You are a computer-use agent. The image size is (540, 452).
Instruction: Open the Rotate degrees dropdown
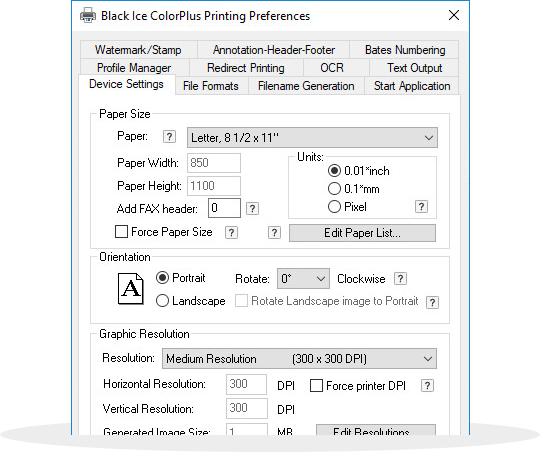coord(303,278)
